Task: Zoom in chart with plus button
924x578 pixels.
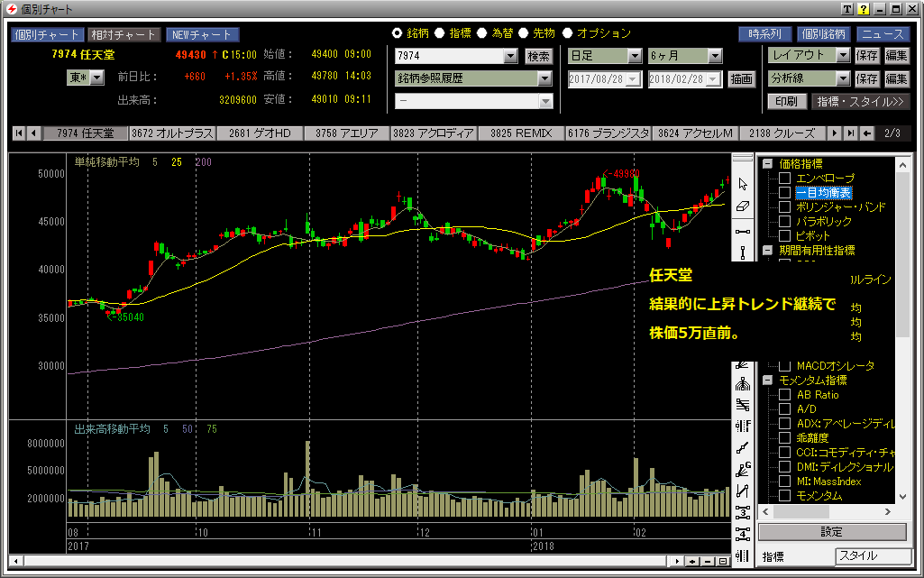Action: click(692, 562)
